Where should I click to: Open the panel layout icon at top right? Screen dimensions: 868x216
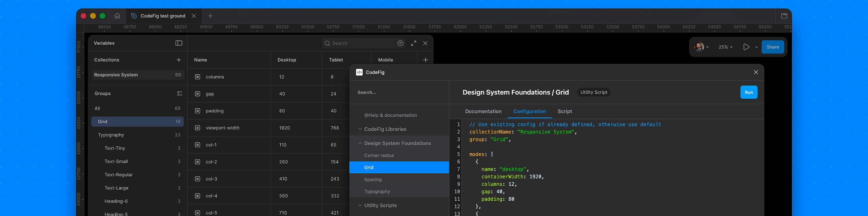click(784, 16)
